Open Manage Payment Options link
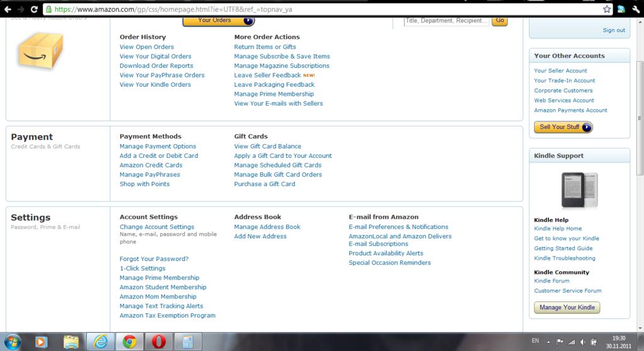 tap(158, 147)
